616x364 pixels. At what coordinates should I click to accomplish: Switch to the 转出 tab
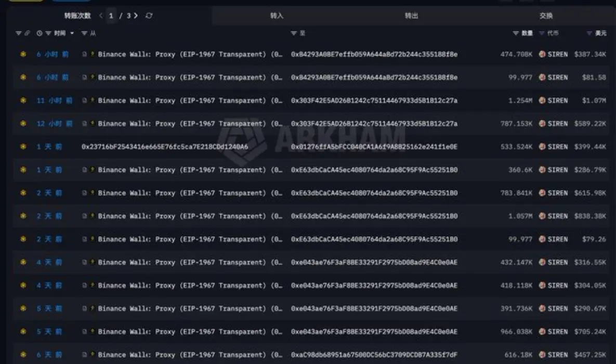tap(411, 16)
